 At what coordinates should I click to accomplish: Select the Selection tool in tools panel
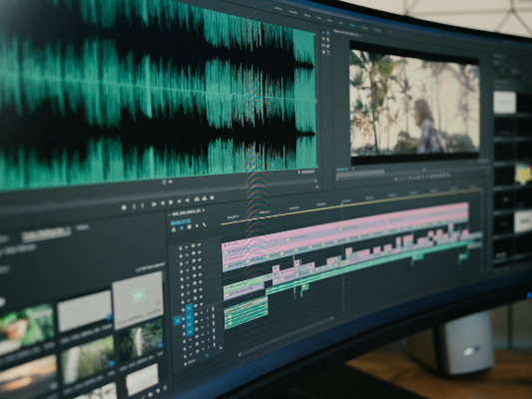coord(323,33)
